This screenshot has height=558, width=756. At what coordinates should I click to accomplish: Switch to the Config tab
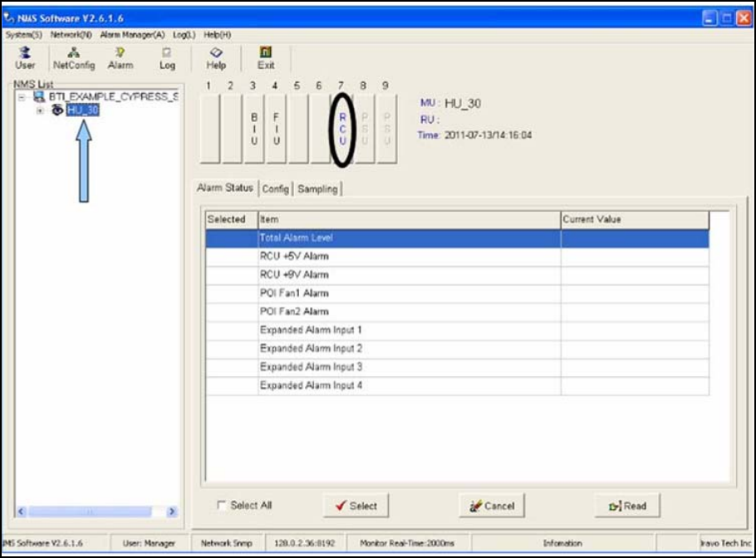coord(275,188)
